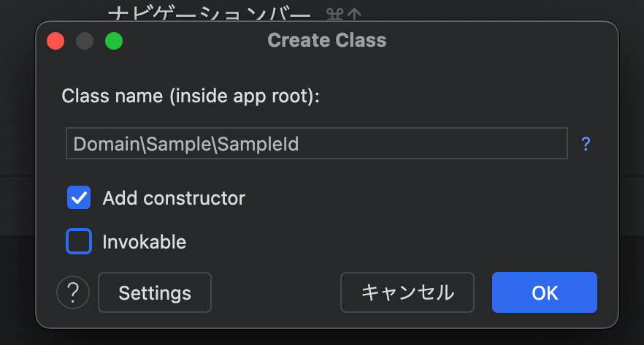Screen dimensions: 644x345
Task: Open help via the round question mark button
Action: pyautogui.click(x=73, y=292)
